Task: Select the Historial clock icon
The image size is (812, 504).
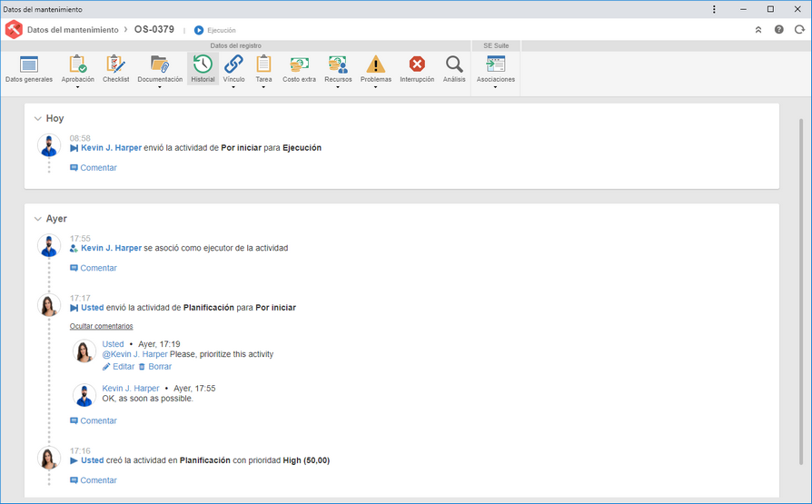Action: click(x=203, y=64)
